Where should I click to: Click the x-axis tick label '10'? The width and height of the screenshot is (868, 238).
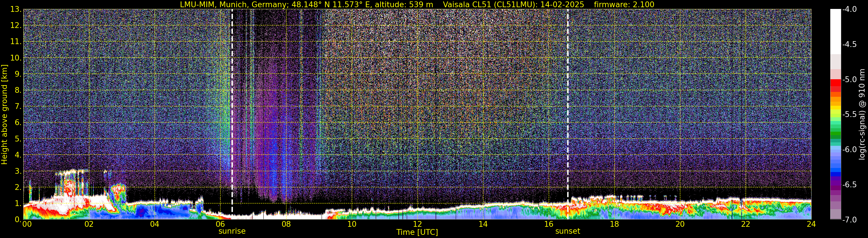tap(352, 224)
